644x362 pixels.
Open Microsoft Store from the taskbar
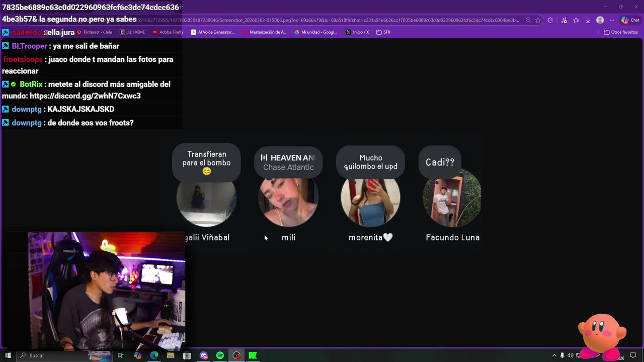coord(187,355)
